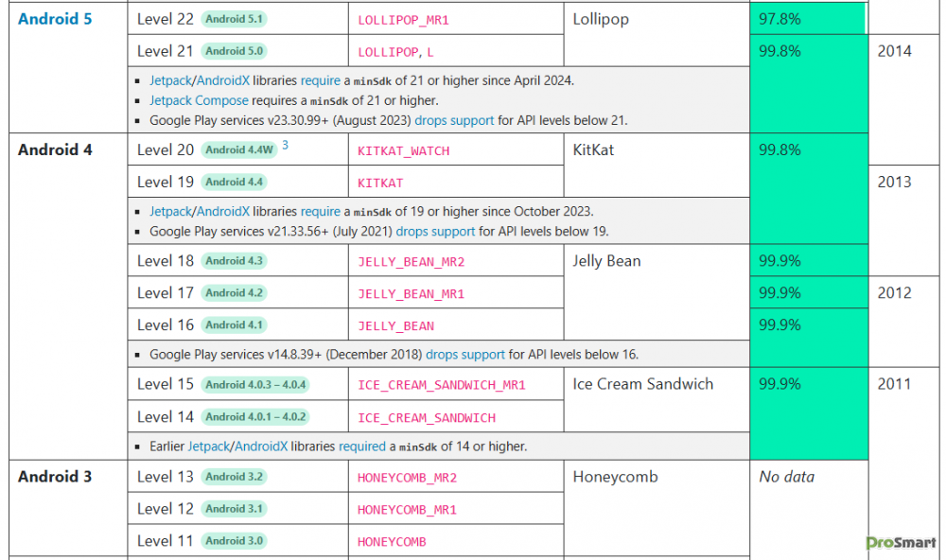Click the Android 5.0 version badge
Screen dimensions: 946x560
[x=235, y=51]
